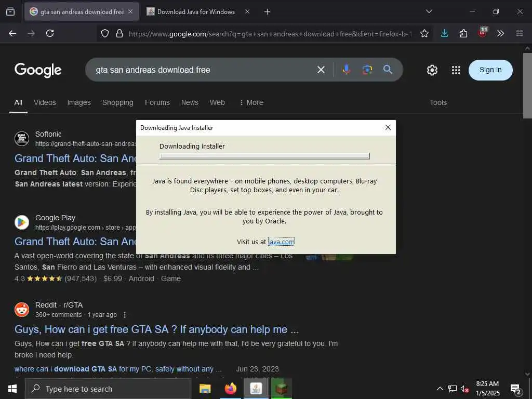This screenshot has width=532, height=399.
Task: Open the extensions puzzle icon
Action: coord(463,33)
